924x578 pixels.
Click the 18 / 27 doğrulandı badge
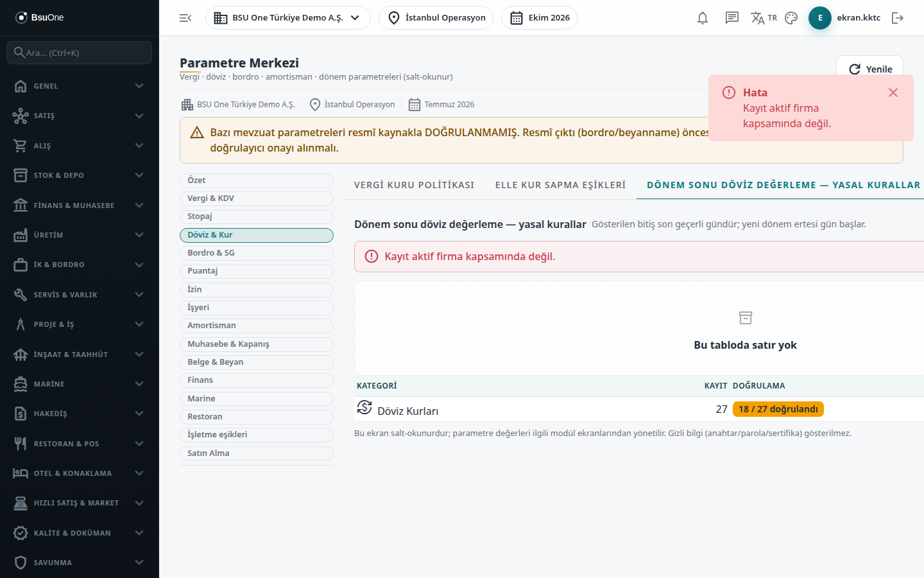pyautogui.click(x=778, y=409)
